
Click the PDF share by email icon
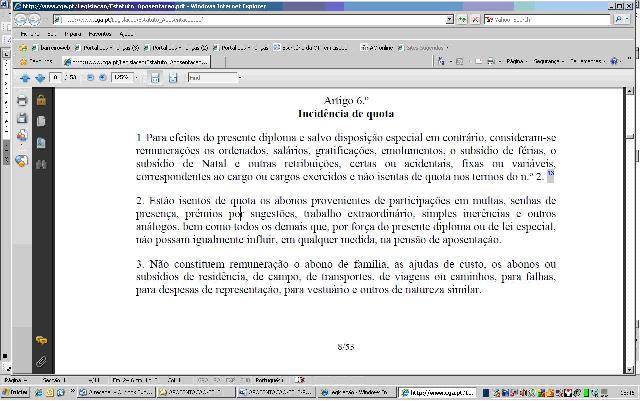[22, 135]
